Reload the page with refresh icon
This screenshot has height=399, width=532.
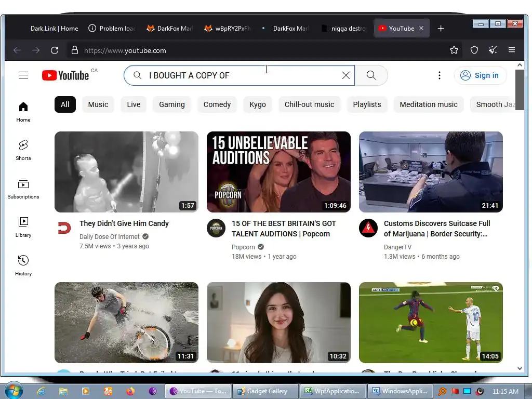[x=55, y=50]
